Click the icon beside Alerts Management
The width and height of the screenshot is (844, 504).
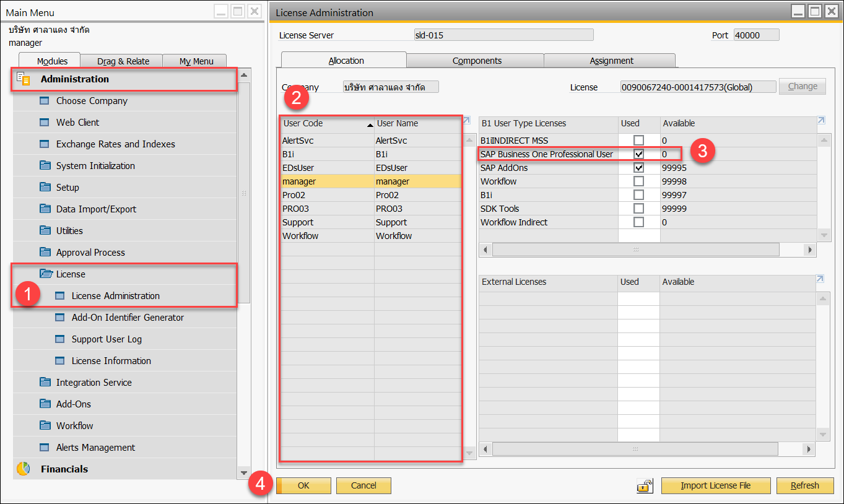coord(44,448)
